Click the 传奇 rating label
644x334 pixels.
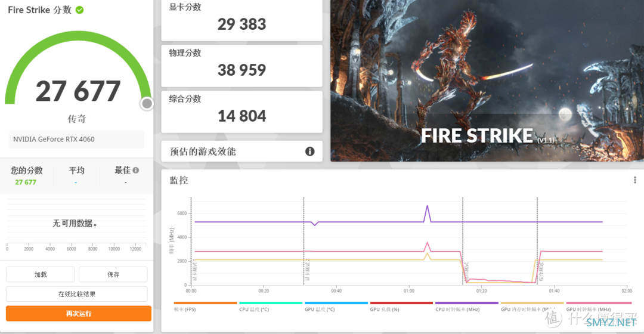pos(77,119)
